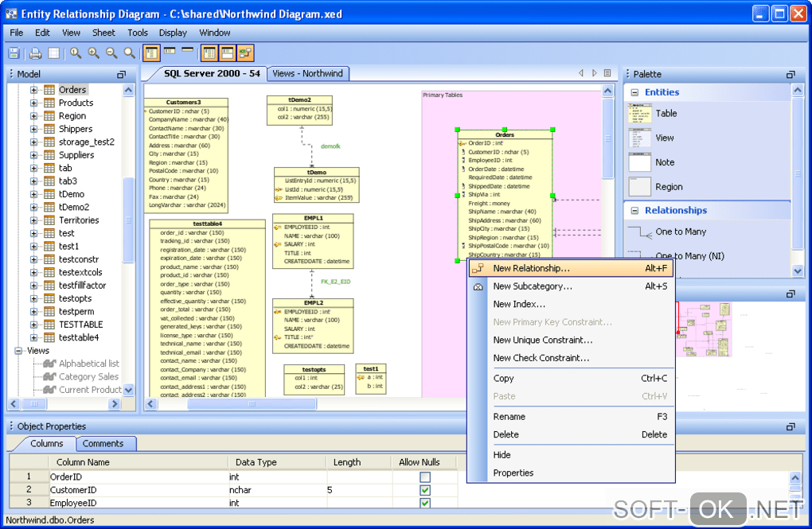Collapse the Relationships palette section
Image resolution: width=812 pixels, height=529 pixels.
(x=634, y=211)
